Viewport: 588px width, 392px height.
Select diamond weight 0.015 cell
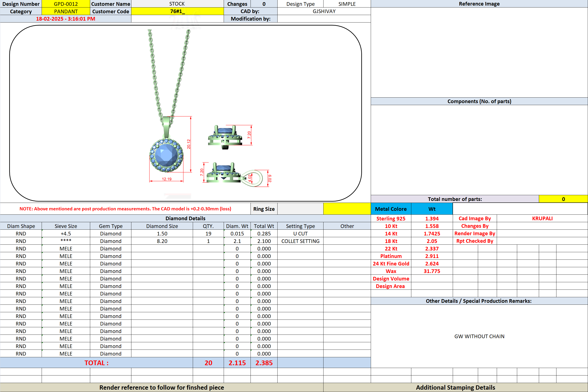(237, 234)
